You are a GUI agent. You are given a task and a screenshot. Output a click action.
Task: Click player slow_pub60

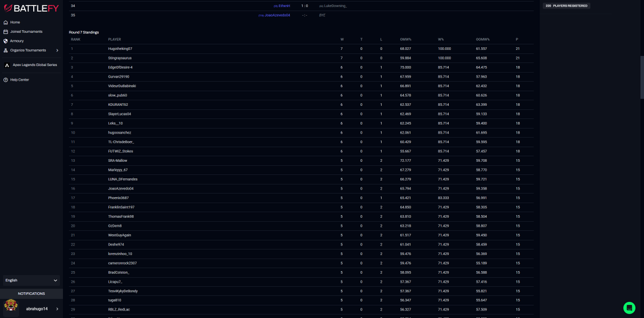click(x=118, y=95)
